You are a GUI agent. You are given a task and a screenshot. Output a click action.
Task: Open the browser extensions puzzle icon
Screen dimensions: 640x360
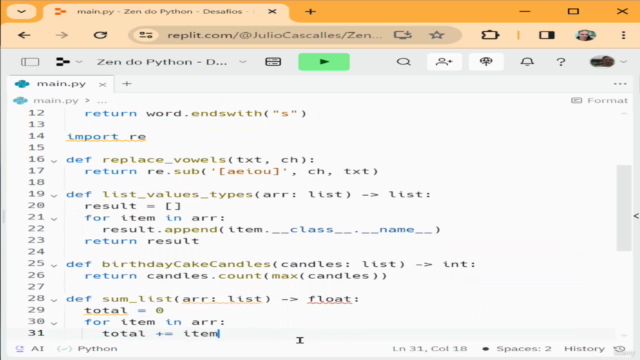(490, 35)
